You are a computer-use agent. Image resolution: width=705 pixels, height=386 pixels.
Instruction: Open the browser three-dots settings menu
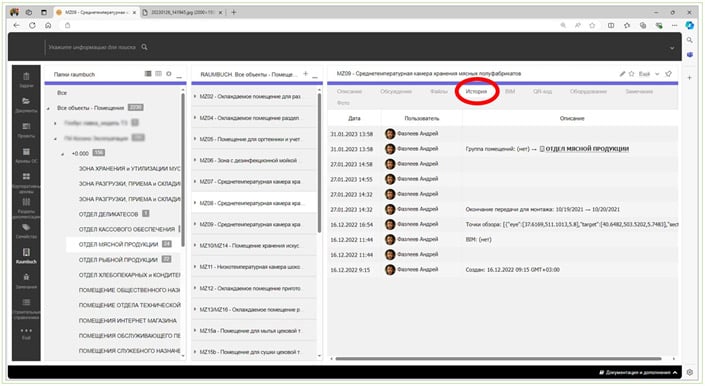click(x=674, y=26)
